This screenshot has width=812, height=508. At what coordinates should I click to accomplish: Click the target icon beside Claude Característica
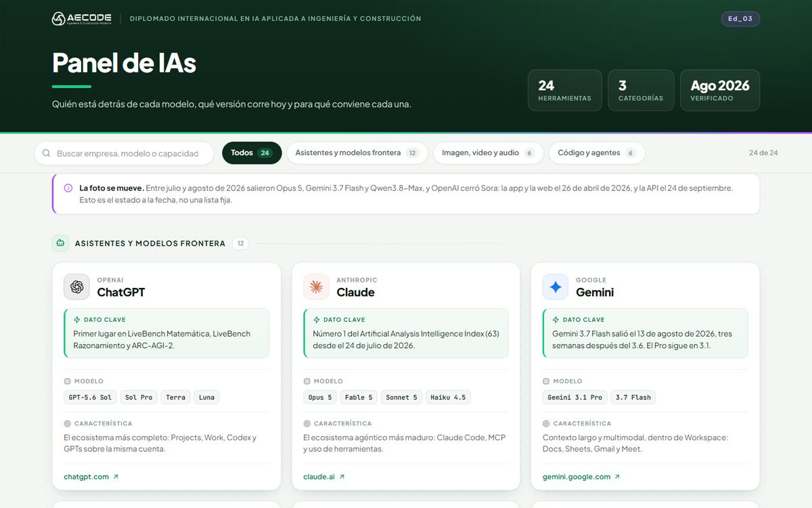pos(307,423)
